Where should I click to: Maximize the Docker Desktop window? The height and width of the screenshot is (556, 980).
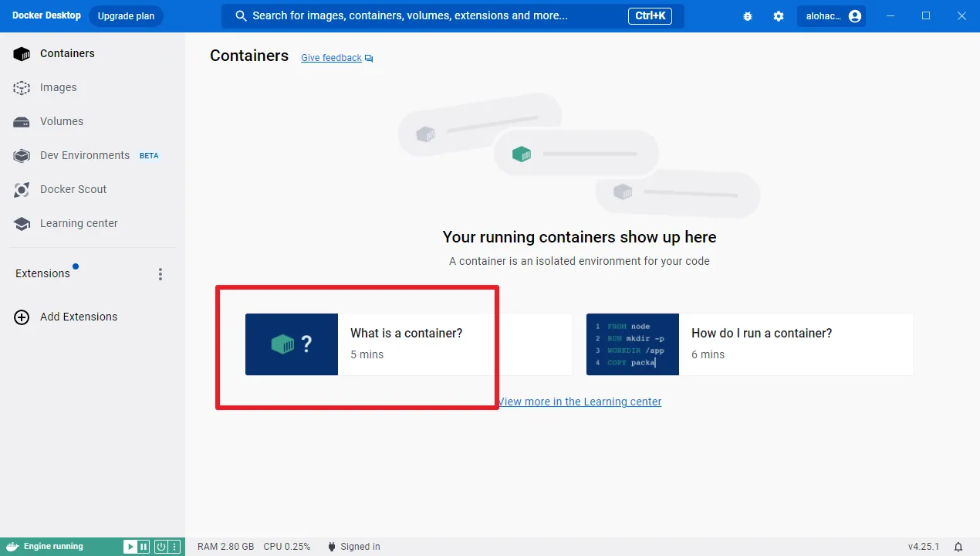(926, 16)
